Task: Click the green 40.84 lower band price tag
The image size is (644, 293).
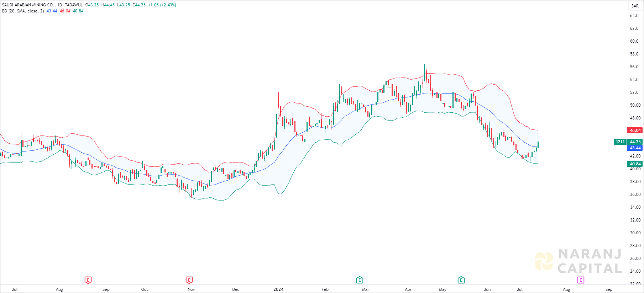Action: pyautogui.click(x=635, y=164)
